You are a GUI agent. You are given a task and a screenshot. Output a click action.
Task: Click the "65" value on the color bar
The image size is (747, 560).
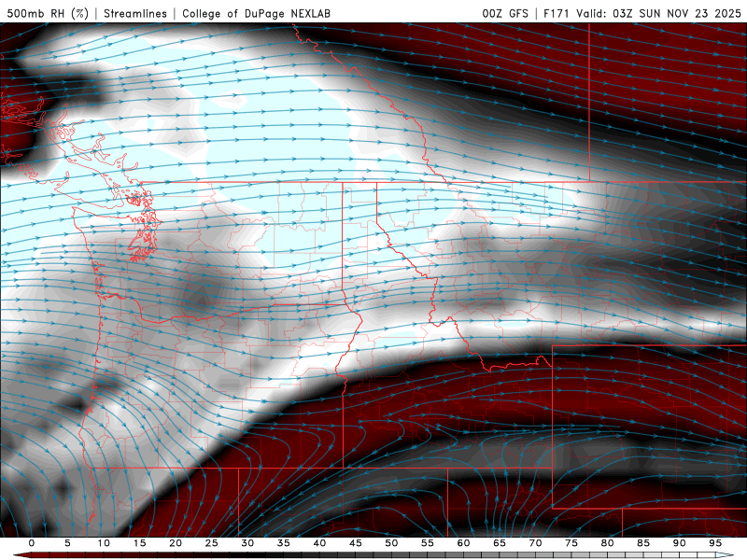coord(500,543)
